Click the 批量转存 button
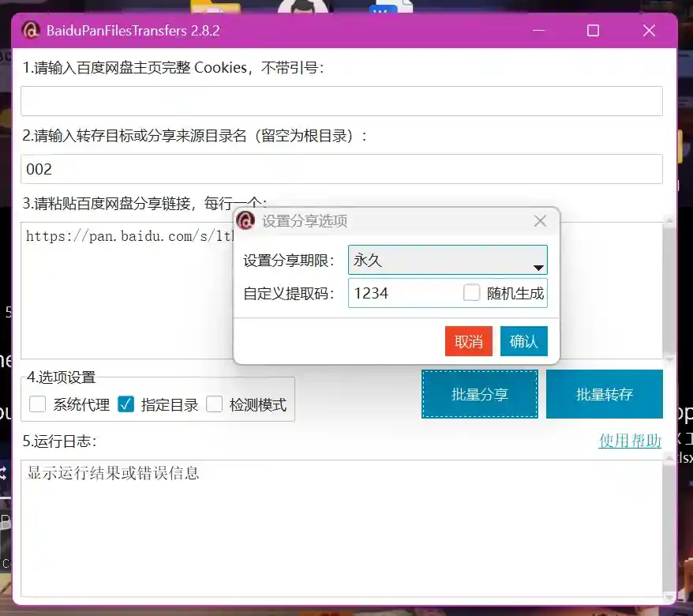The width and height of the screenshot is (693, 616). (605, 393)
